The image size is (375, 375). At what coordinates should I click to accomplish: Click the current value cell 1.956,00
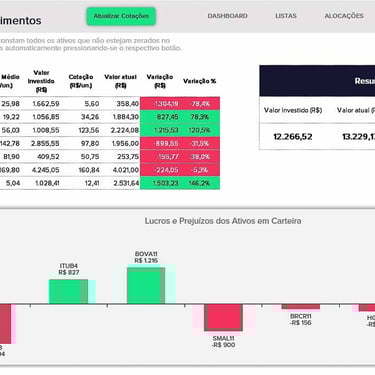coord(125,144)
